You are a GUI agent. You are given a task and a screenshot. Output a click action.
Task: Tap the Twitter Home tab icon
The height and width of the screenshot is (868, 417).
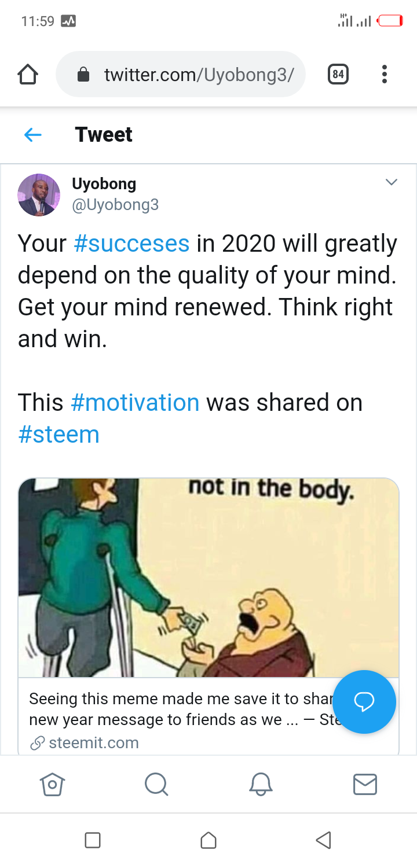pyautogui.click(x=52, y=785)
